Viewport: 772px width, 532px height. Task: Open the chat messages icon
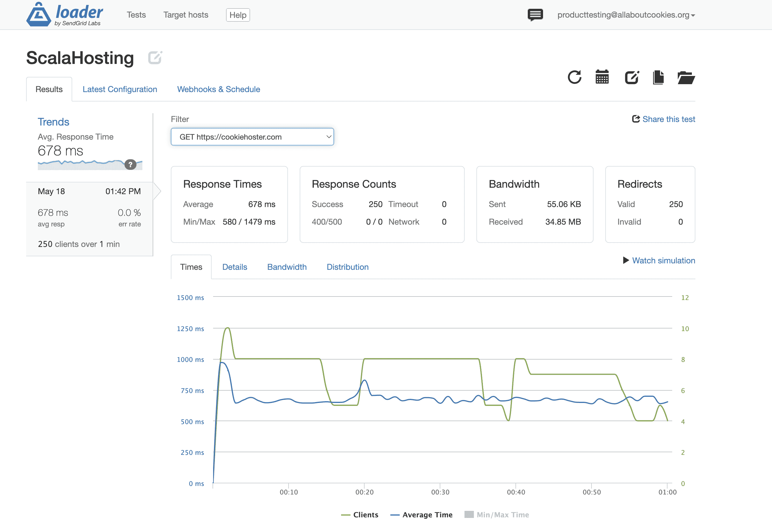pos(535,15)
